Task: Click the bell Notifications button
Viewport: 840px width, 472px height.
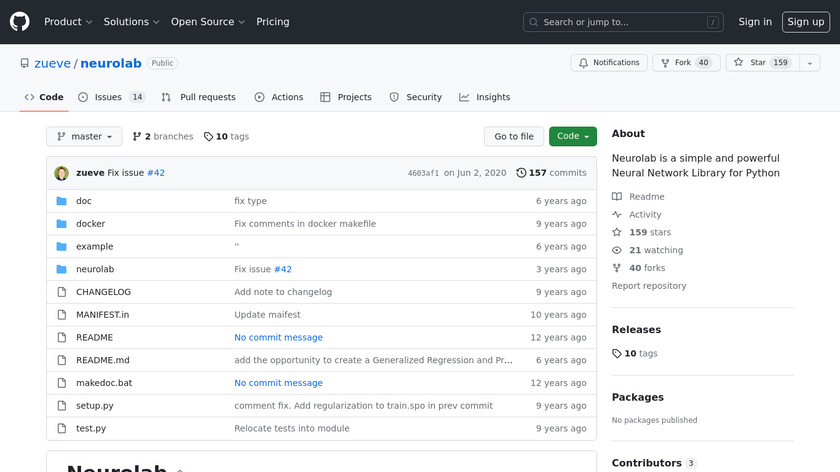Action: [609, 63]
